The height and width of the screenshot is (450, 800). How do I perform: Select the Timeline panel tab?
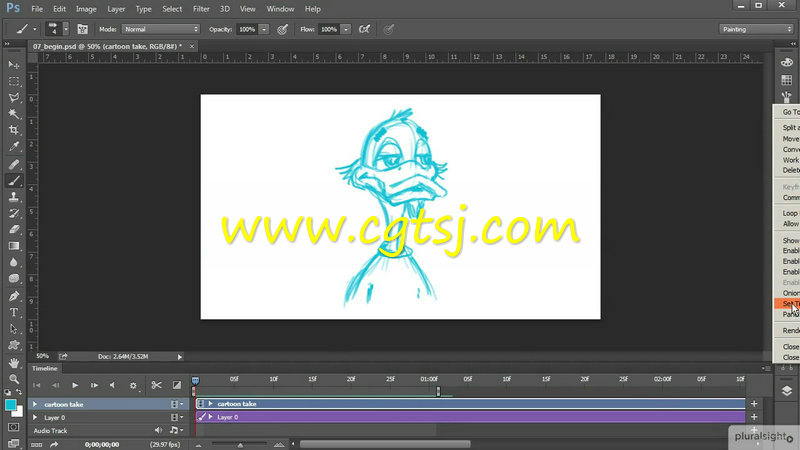coord(44,368)
